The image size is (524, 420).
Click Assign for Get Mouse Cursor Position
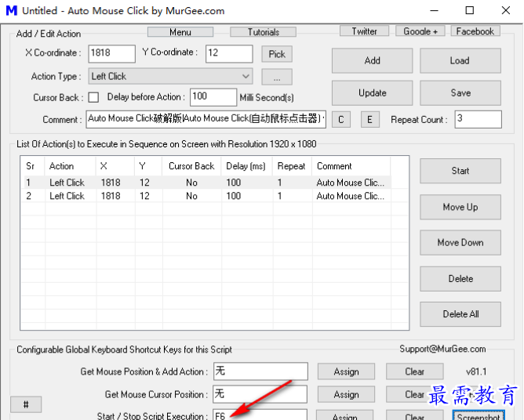[x=346, y=395]
